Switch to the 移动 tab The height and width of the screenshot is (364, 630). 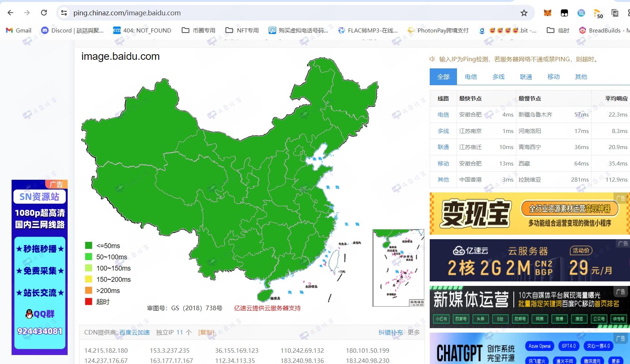[x=553, y=77]
